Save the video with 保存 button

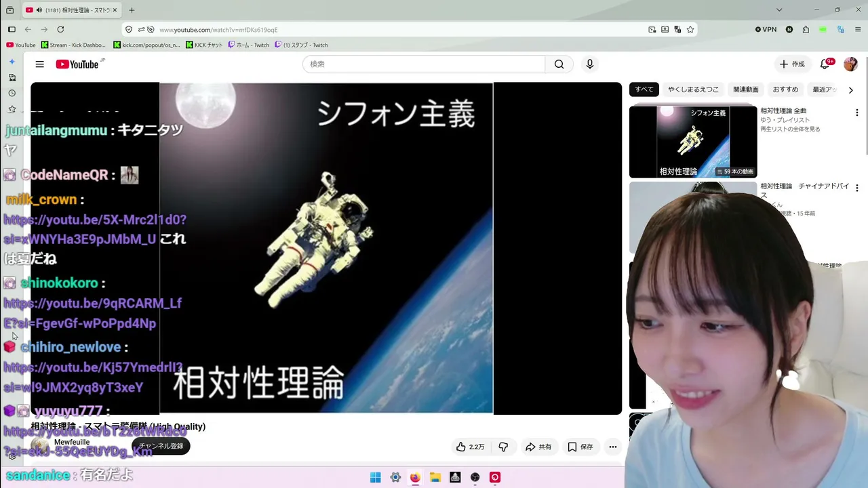[580, 447]
